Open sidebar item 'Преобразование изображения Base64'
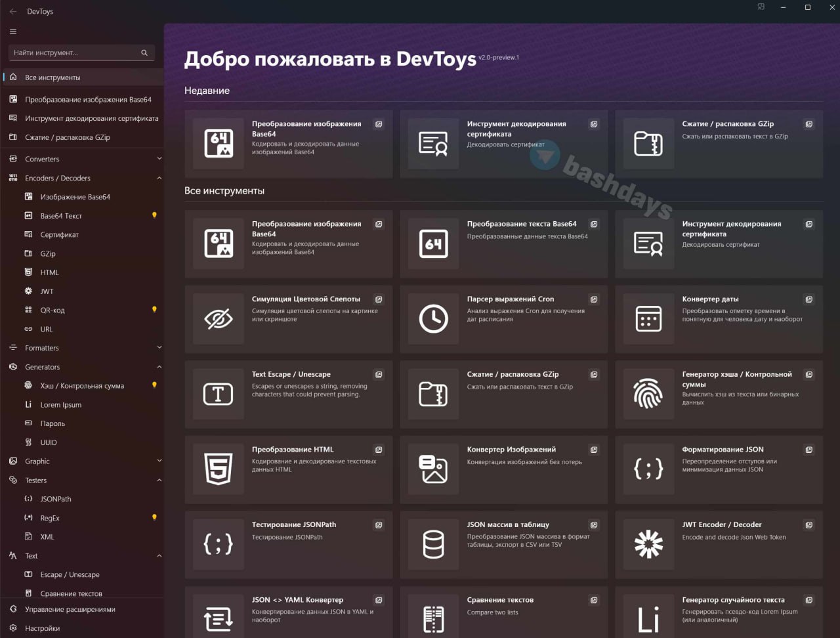This screenshot has height=638, width=840. [x=83, y=100]
